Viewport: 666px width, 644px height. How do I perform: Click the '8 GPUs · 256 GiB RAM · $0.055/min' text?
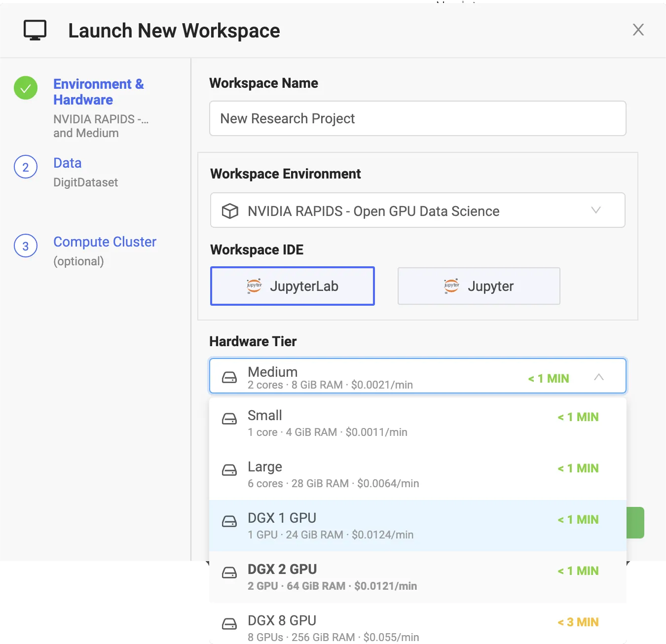click(x=333, y=637)
